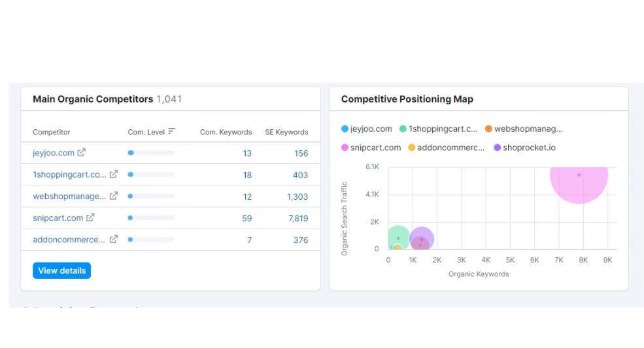Viewport: 644px width, 348px height.
Task: Click the competition level bar for snipcart.com
Action: (151, 218)
